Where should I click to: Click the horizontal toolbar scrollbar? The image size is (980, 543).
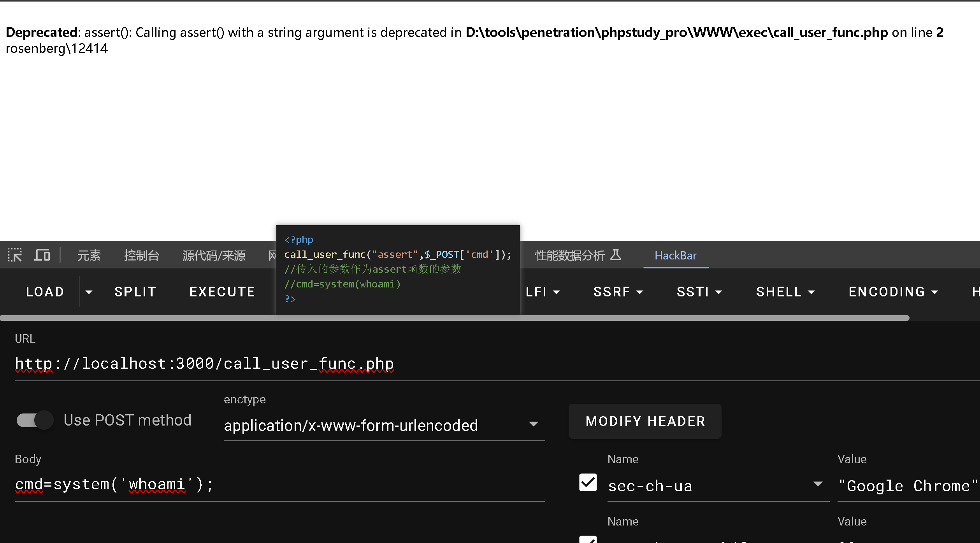pyautogui.click(x=455, y=318)
